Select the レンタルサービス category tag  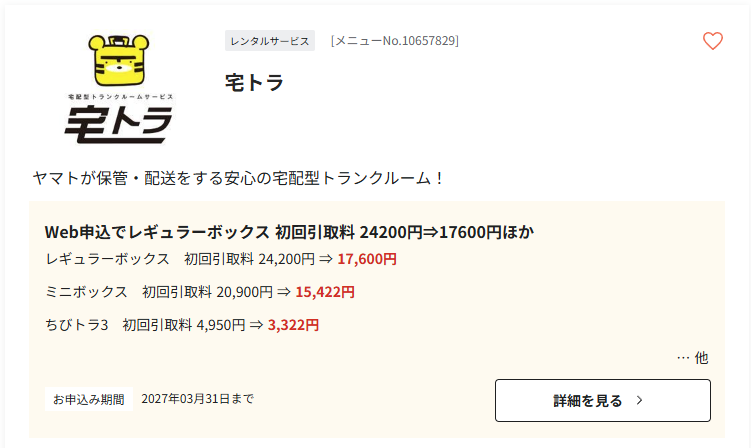(x=270, y=41)
